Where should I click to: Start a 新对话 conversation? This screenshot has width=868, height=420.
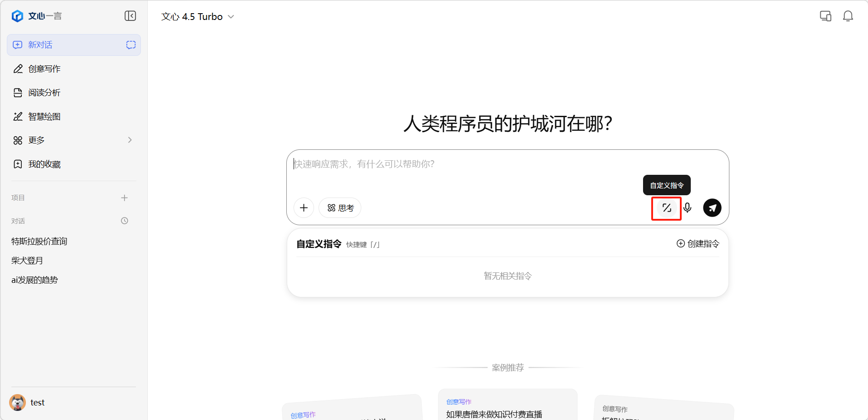click(x=41, y=45)
